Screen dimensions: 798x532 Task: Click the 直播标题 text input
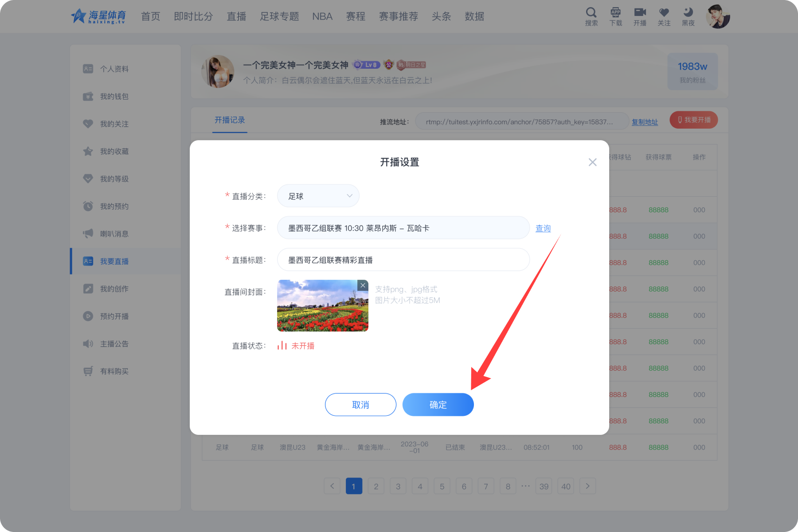pos(403,260)
